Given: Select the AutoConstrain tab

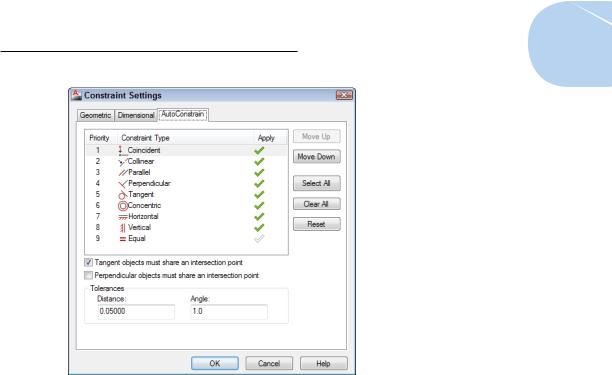Looking at the screenshot, I should point(183,114).
